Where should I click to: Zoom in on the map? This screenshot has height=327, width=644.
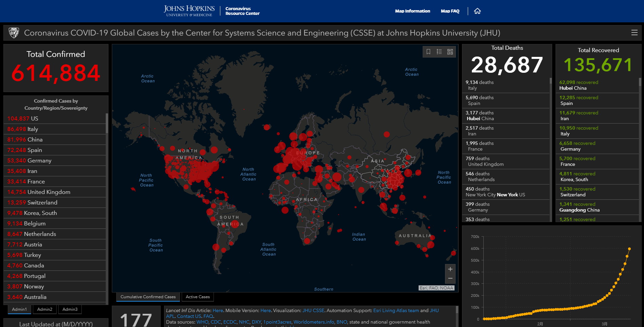point(450,269)
